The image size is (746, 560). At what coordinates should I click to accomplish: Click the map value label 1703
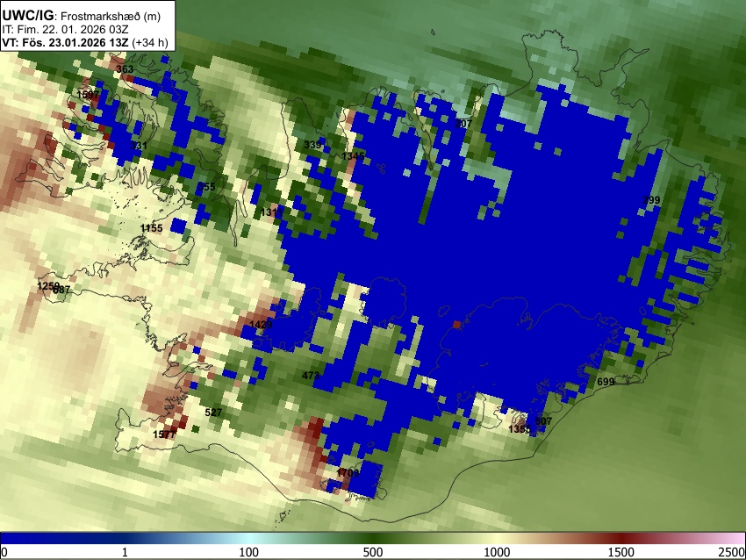point(348,473)
